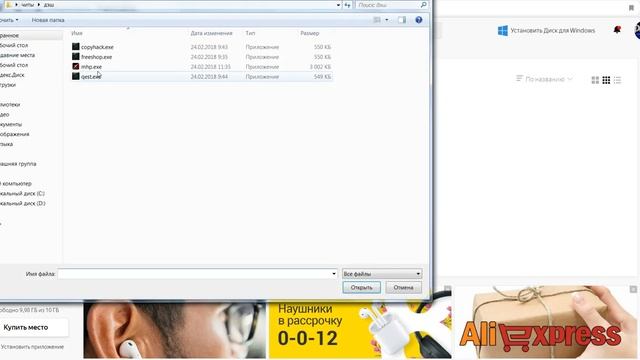Click the Открыть button

pyautogui.click(x=362, y=287)
